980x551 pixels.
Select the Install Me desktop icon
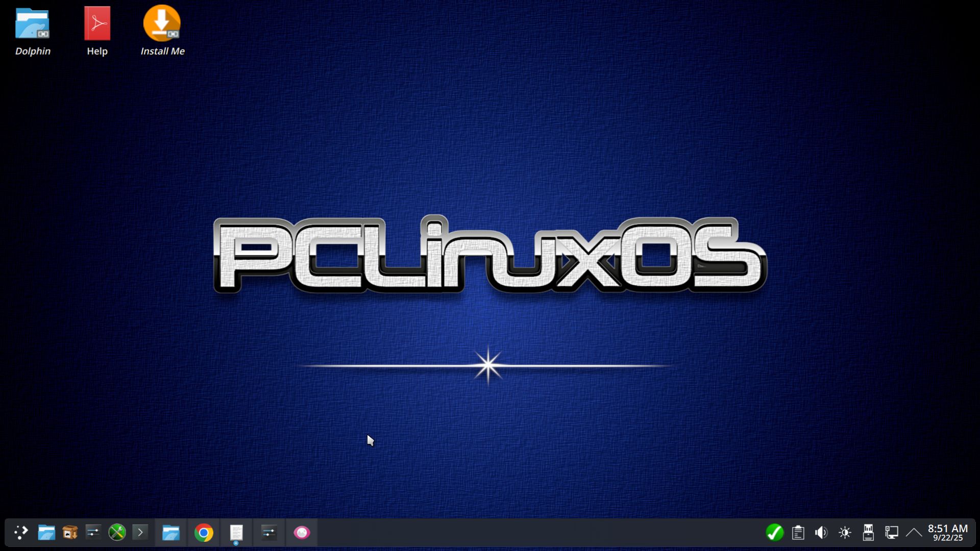(162, 31)
